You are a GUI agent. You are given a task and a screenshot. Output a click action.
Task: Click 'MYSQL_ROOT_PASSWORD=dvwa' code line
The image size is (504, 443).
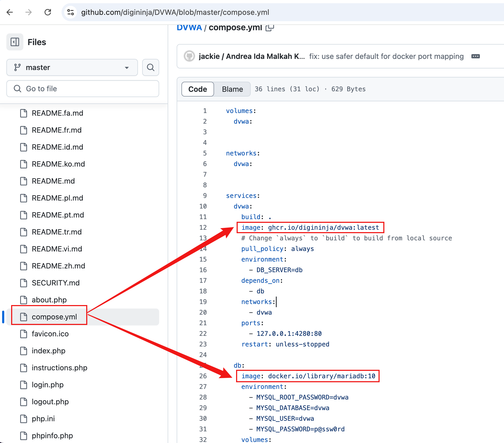pyautogui.click(x=299, y=397)
